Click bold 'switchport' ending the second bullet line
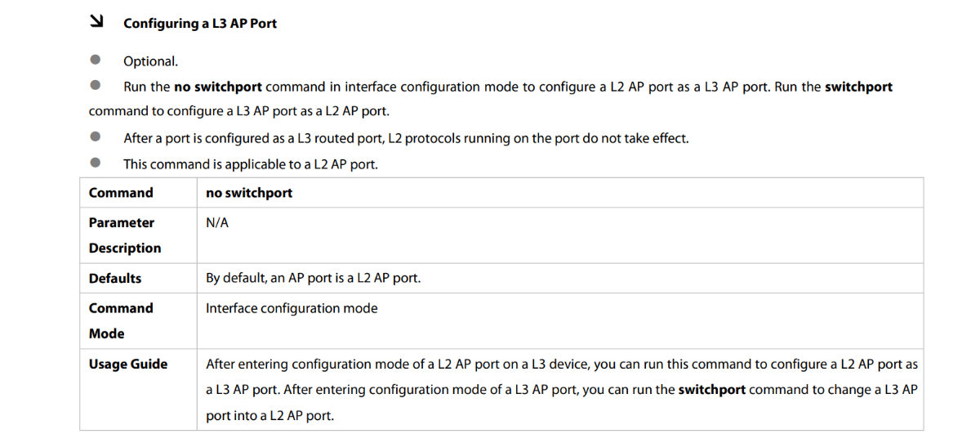 pos(859,87)
